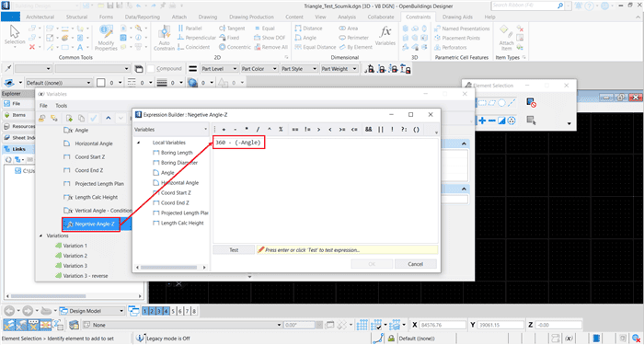Image resolution: width=644 pixels, height=345 pixels.
Task: Click the Test button
Action: (234, 249)
